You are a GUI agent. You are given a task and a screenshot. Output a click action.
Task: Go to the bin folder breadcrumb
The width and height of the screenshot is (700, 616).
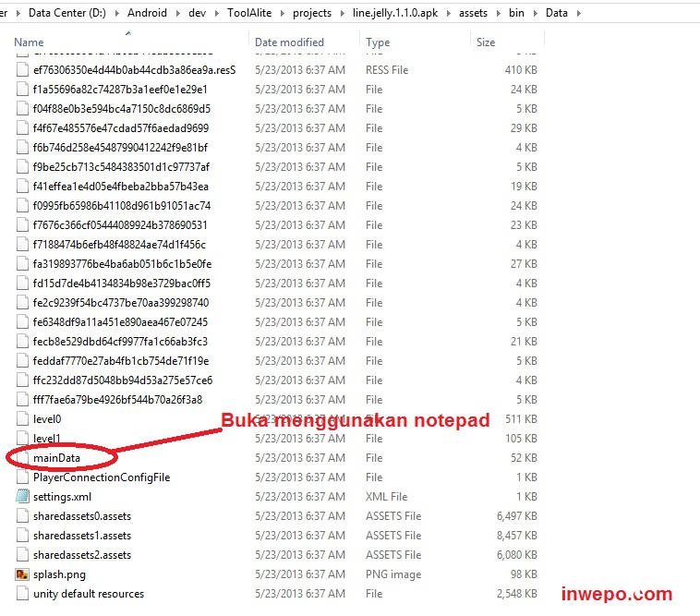coord(516,13)
